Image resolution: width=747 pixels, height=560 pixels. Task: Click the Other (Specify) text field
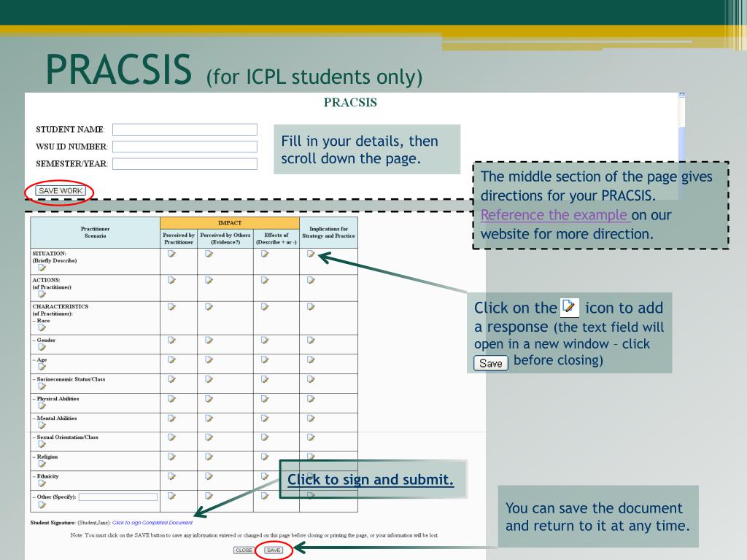coord(118,497)
